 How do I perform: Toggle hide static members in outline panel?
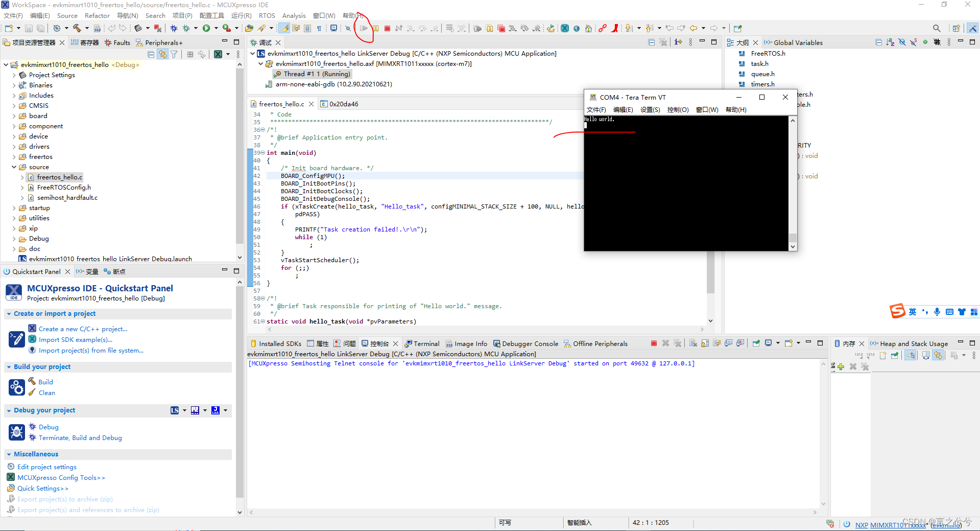(914, 42)
